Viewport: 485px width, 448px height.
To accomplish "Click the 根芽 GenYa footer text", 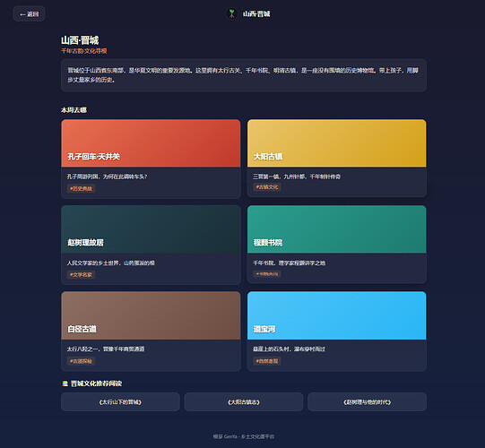I will click(x=244, y=436).
